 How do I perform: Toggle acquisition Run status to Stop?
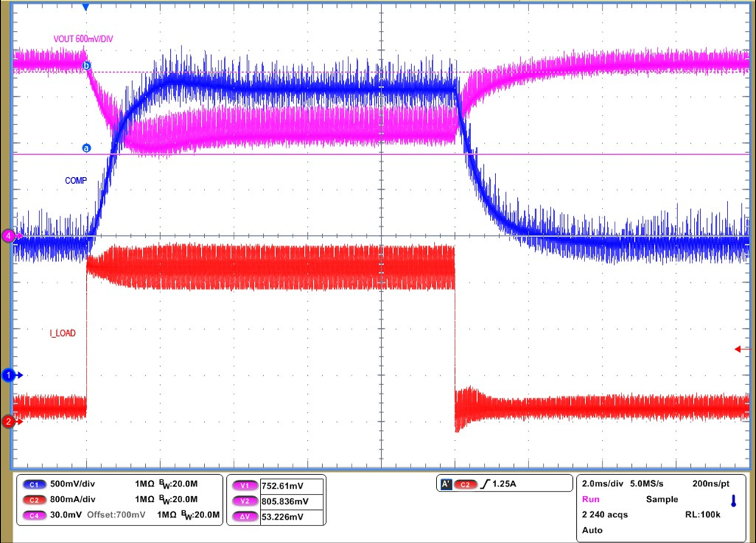(x=590, y=499)
